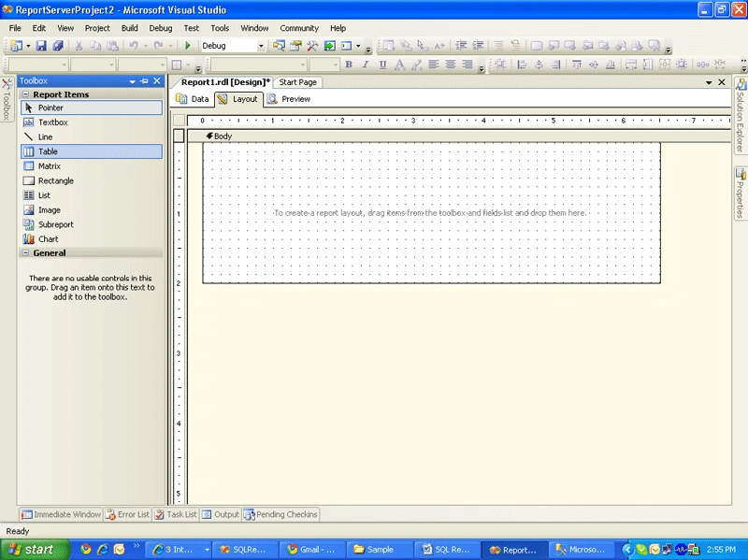The height and width of the screenshot is (560, 748).
Task: Click the Make Same Size icon
Action: (x=665, y=65)
